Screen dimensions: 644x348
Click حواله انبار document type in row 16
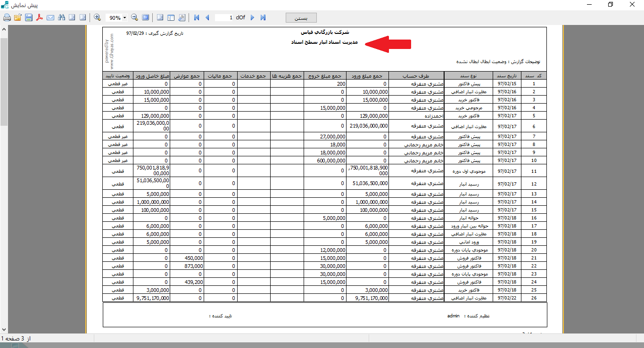coord(469,218)
